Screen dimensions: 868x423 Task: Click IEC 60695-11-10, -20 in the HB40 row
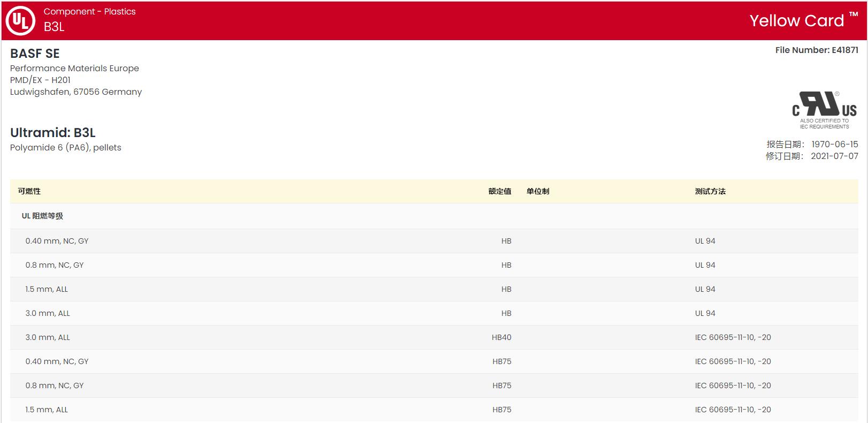[x=733, y=337]
